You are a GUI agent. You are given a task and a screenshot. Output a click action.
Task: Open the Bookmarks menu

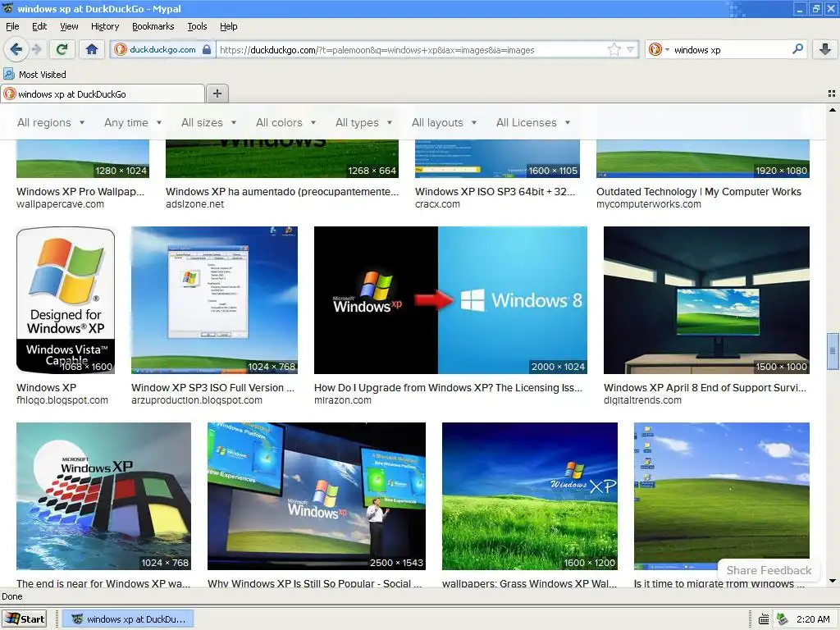pyautogui.click(x=153, y=26)
